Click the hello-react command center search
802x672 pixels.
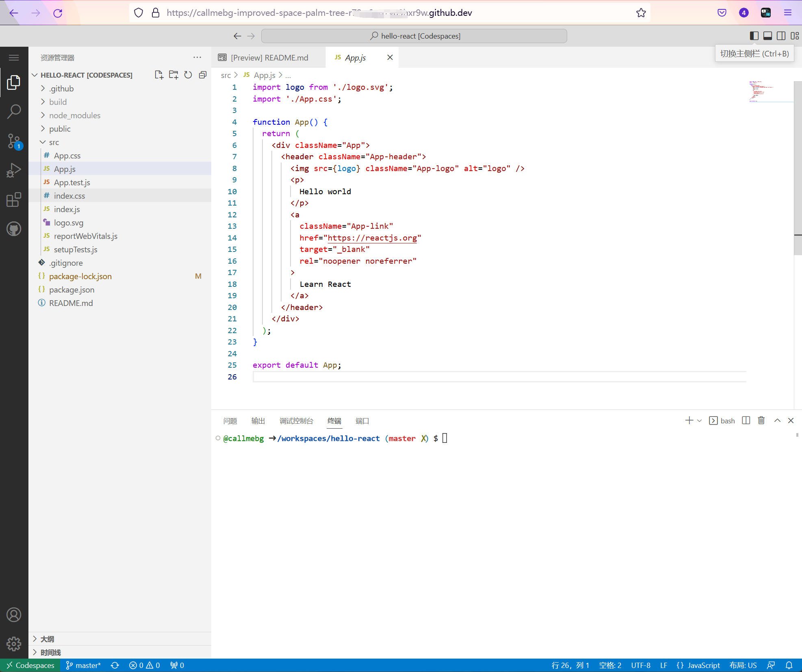tap(414, 36)
